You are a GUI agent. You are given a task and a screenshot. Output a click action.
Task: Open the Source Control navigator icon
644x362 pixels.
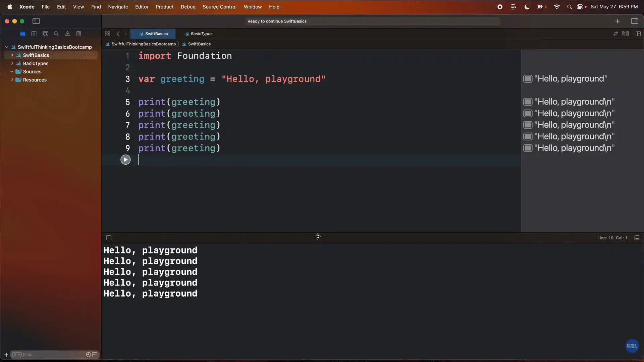34,34
